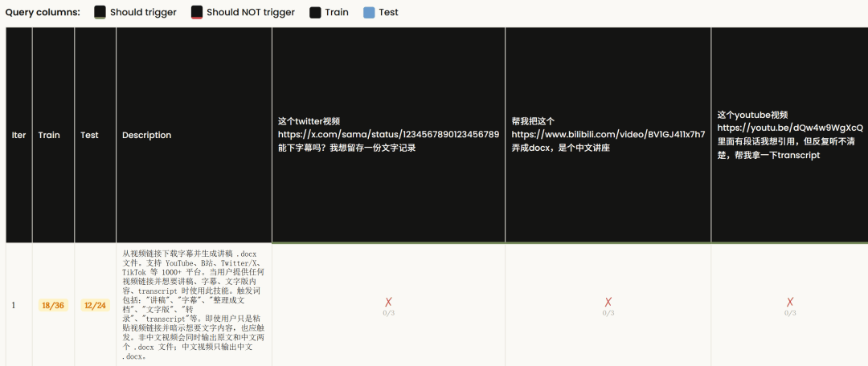Viewport: 868px width, 366px height.
Task: Click the red X under the bilibili query
Action: 608,302
